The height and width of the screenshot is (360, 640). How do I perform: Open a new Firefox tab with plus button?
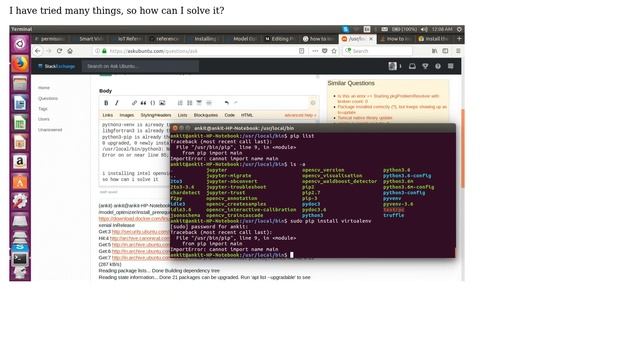point(459,39)
